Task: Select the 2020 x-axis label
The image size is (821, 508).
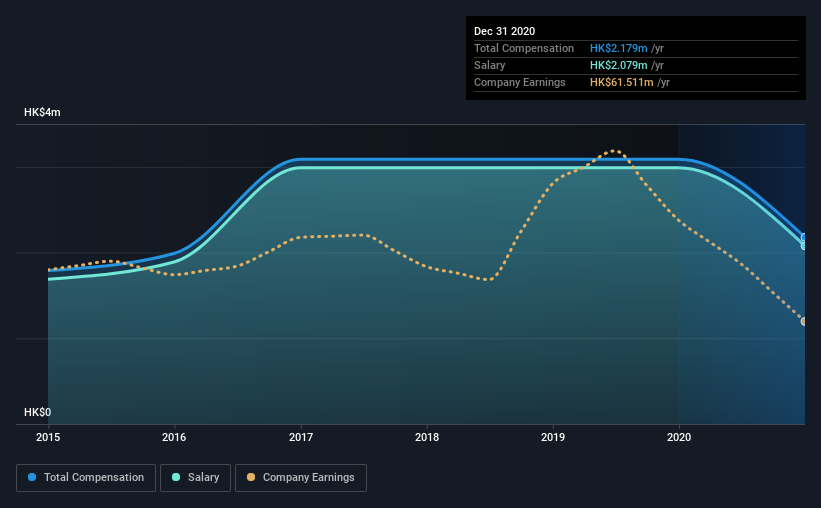Action: (679, 437)
